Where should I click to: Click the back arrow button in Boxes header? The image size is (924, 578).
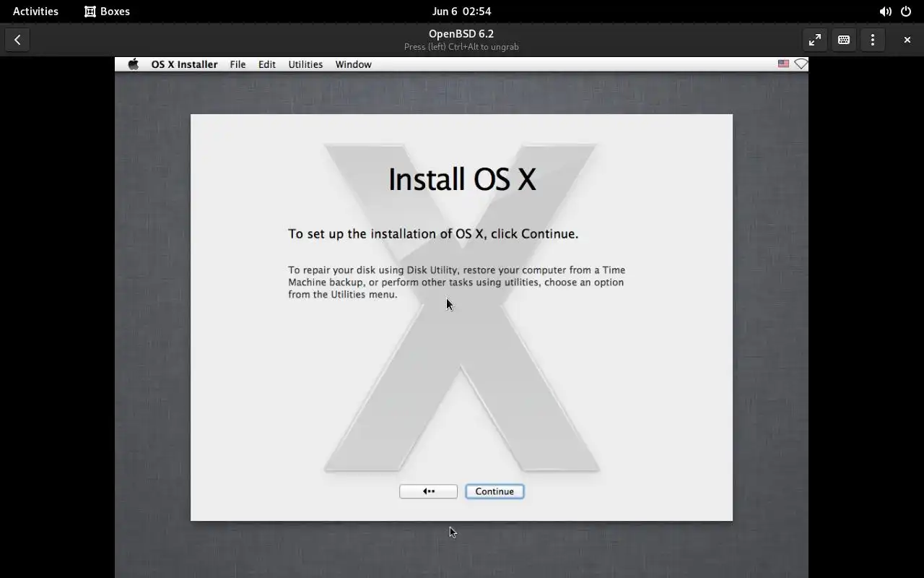17,40
